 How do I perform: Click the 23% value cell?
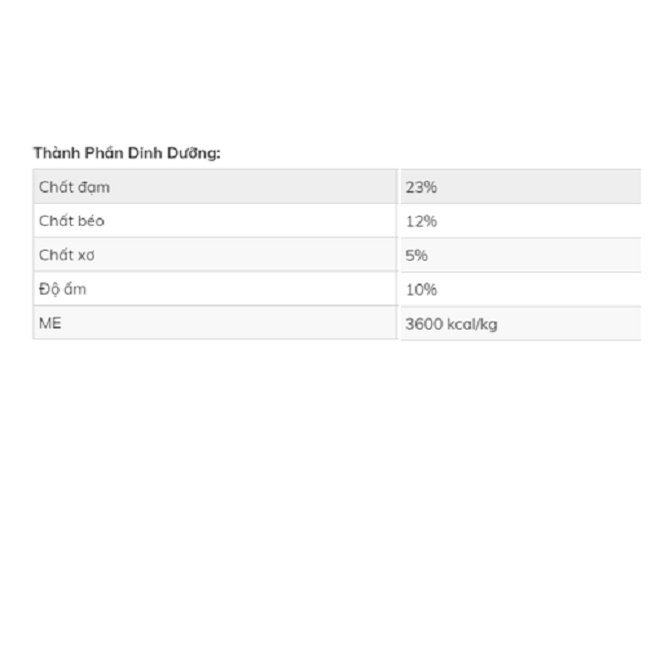click(x=421, y=187)
